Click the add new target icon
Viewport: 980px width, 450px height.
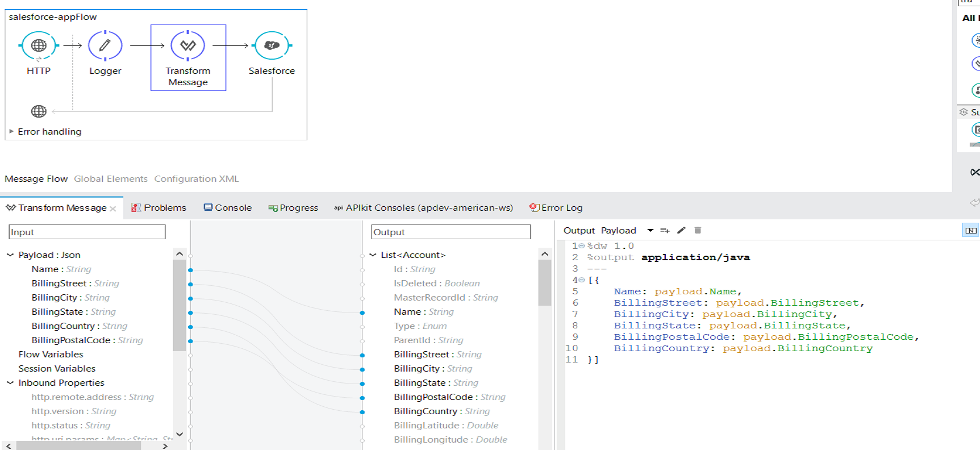(665, 231)
